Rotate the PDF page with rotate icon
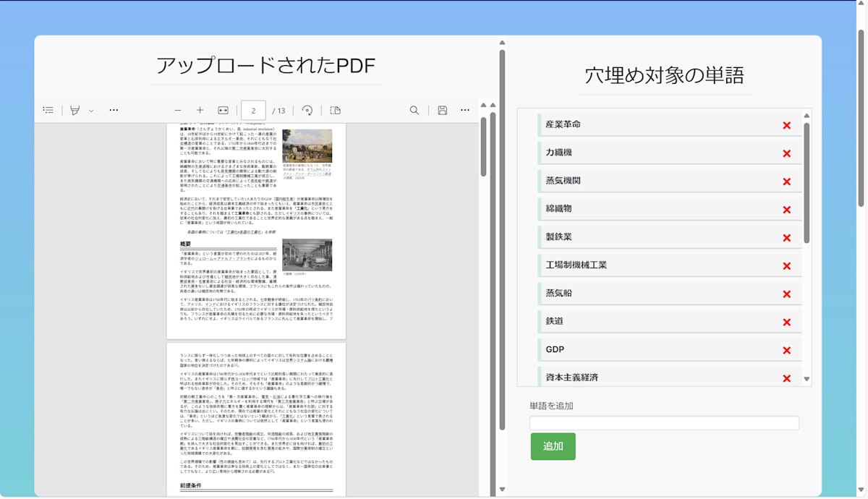 307,110
